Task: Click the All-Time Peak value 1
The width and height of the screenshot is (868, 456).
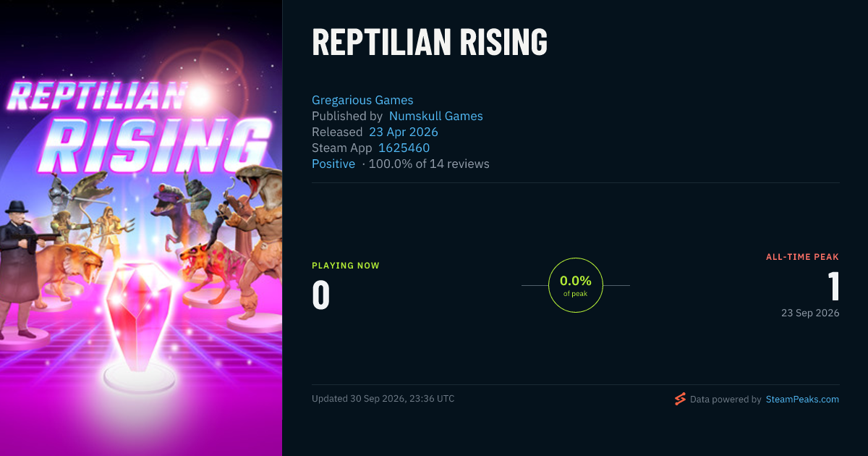Action: (833, 287)
